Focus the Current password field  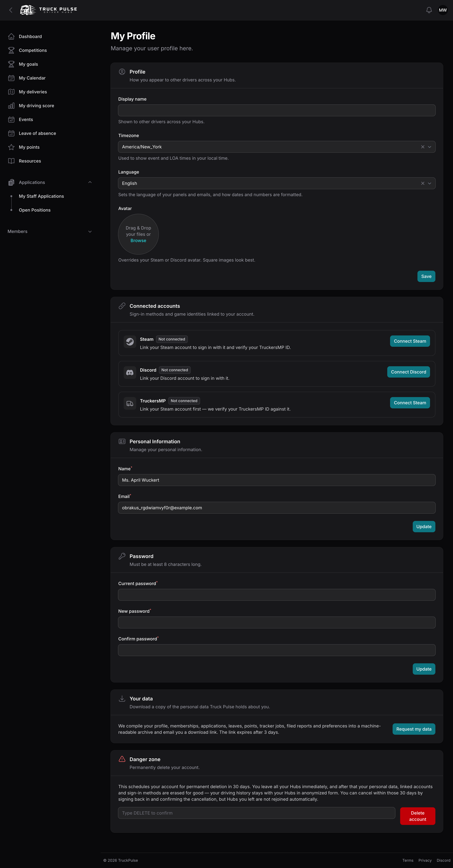(277, 595)
